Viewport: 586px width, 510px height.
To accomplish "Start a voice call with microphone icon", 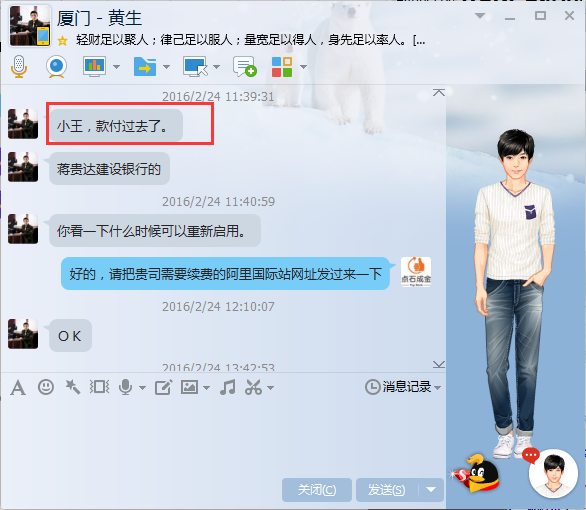I will coord(19,67).
